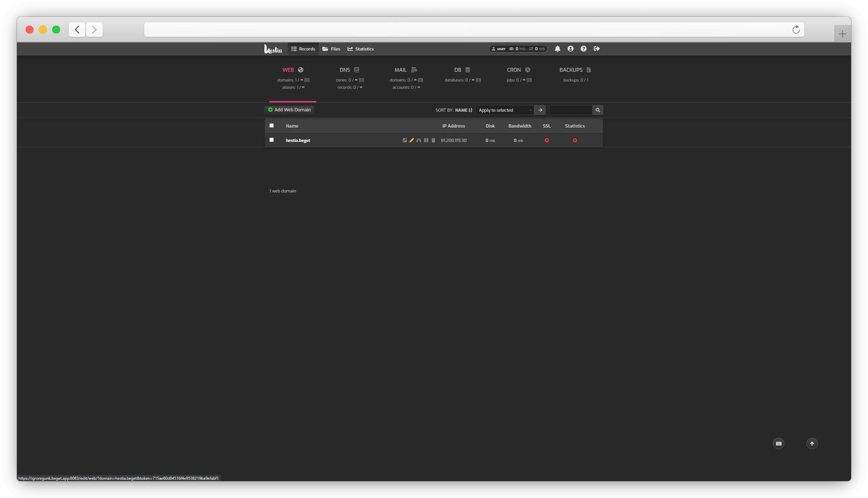
Task: Check the hestia.beget row checkbox
Action: click(x=272, y=140)
